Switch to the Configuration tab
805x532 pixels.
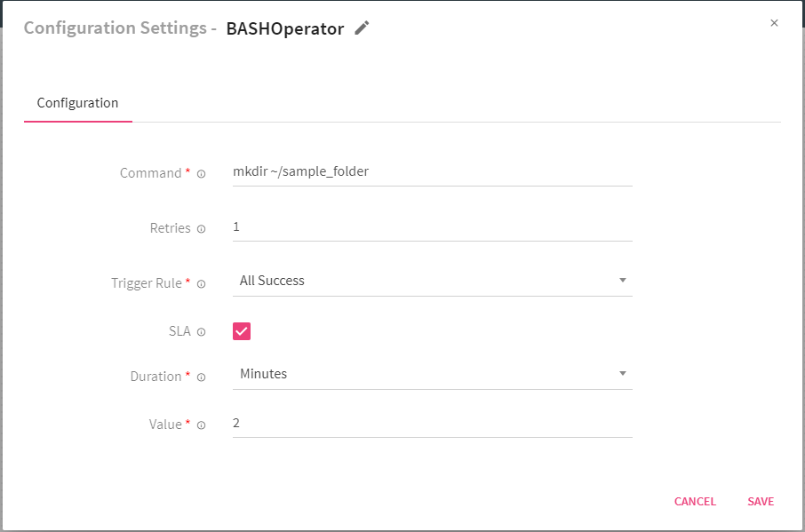(x=77, y=102)
